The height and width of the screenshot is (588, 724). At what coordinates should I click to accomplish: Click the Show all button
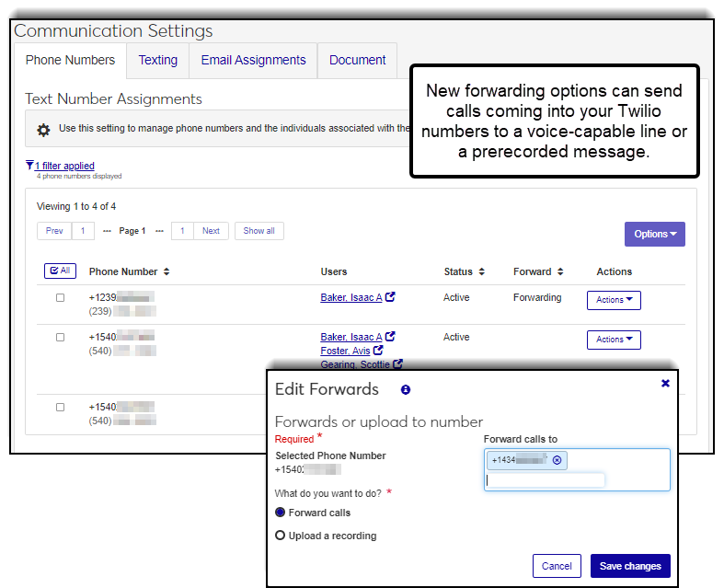259,231
